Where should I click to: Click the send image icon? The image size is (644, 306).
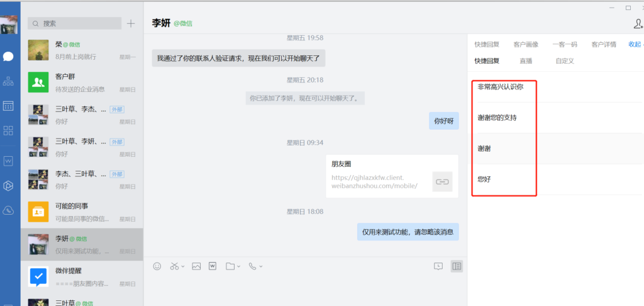[x=196, y=266]
